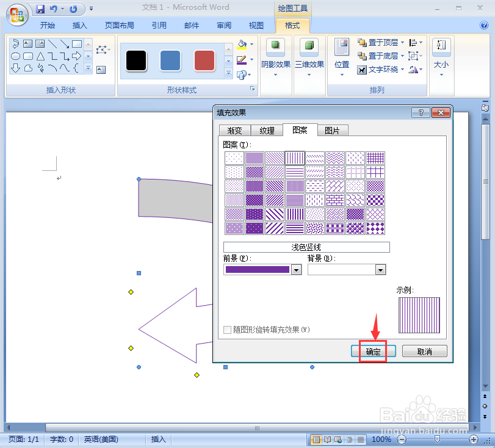Switch to Draft view in status bar

[361, 439]
